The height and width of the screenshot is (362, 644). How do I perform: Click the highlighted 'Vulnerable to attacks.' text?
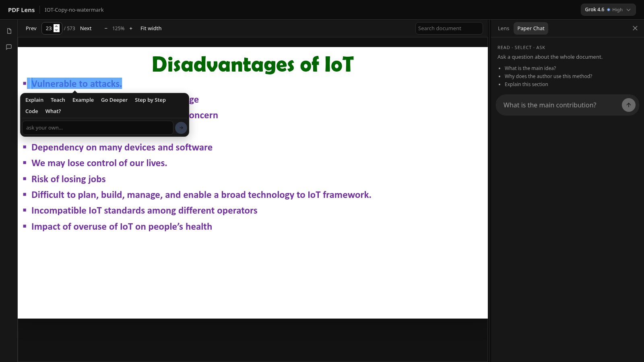point(76,84)
